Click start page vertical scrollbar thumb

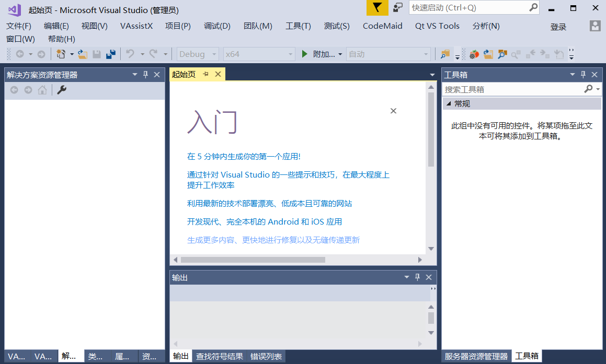[x=431, y=130]
